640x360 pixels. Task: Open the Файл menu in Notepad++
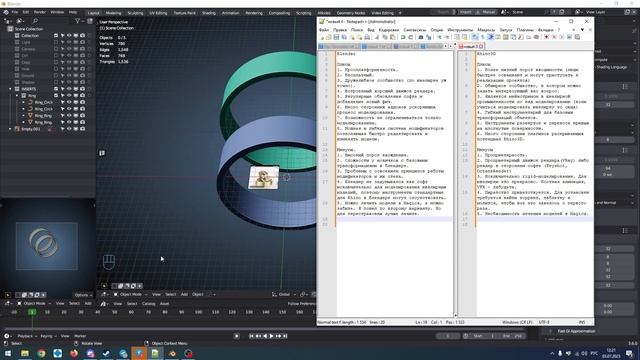tap(324, 30)
